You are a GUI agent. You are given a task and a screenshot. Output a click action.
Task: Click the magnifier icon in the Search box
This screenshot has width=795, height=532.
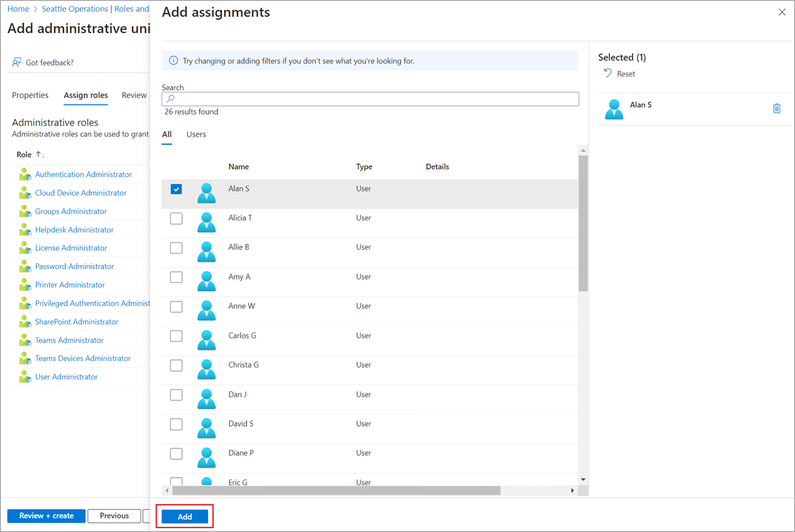pyautogui.click(x=170, y=99)
